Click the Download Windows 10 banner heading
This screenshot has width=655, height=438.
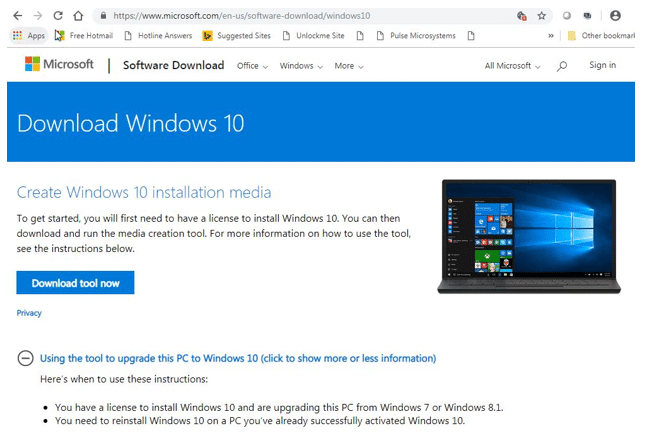tap(130, 124)
